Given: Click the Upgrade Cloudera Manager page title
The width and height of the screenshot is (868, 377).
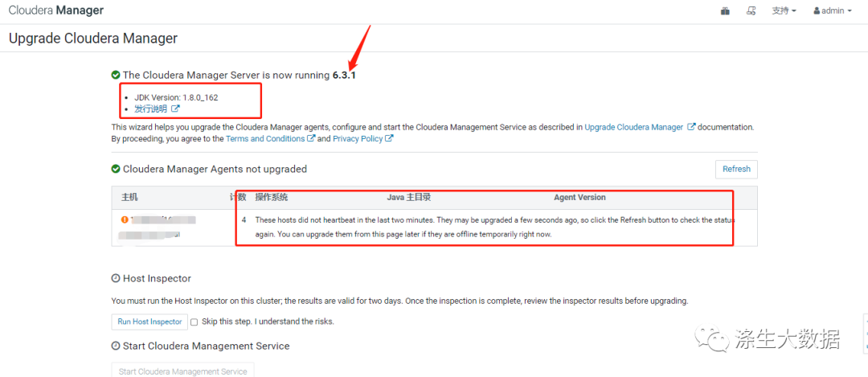Looking at the screenshot, I should (x=93, y=39).
